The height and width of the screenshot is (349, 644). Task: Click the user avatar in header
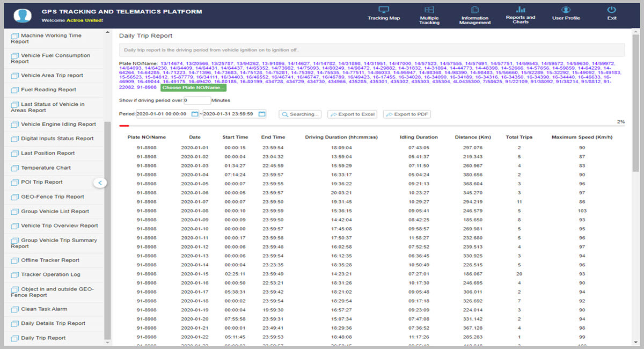click(22, 15)
